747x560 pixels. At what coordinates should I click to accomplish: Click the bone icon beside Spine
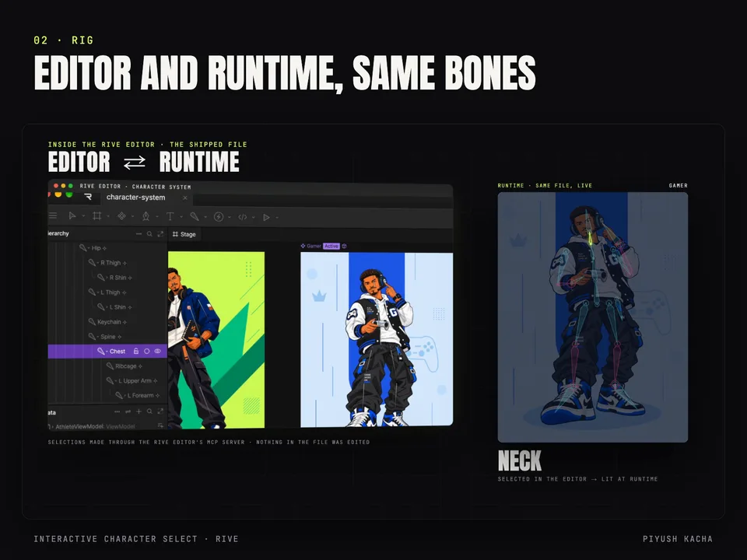pyautogui.click(x=92, y=336)
